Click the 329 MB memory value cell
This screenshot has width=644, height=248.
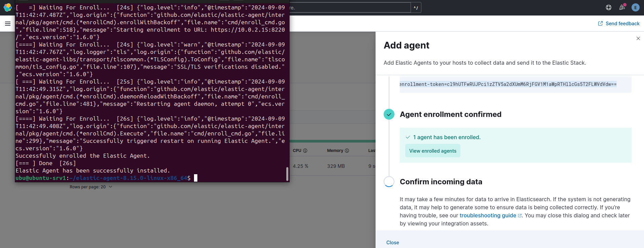336,166
